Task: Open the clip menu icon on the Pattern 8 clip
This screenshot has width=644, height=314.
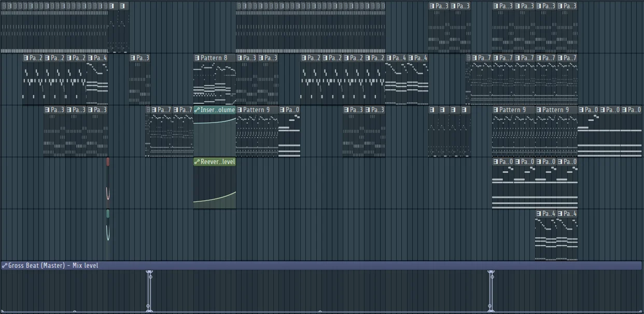Action: 196,58
